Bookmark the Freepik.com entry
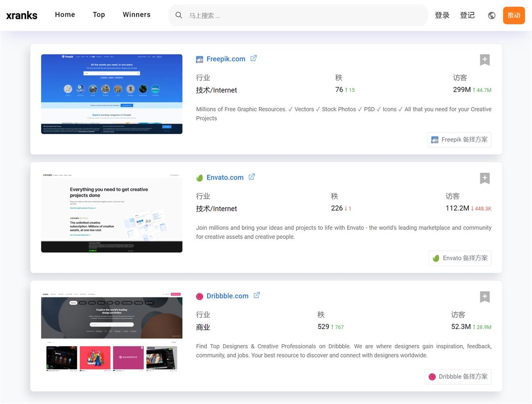The height and width of the screenshot is (404, 532). pyautogui.click(x=485, y=59)
